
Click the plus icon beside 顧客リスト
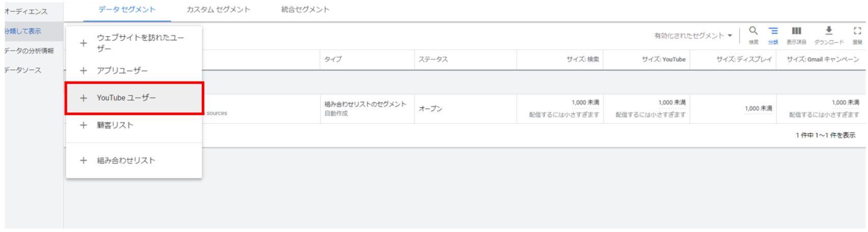point(84,125)
